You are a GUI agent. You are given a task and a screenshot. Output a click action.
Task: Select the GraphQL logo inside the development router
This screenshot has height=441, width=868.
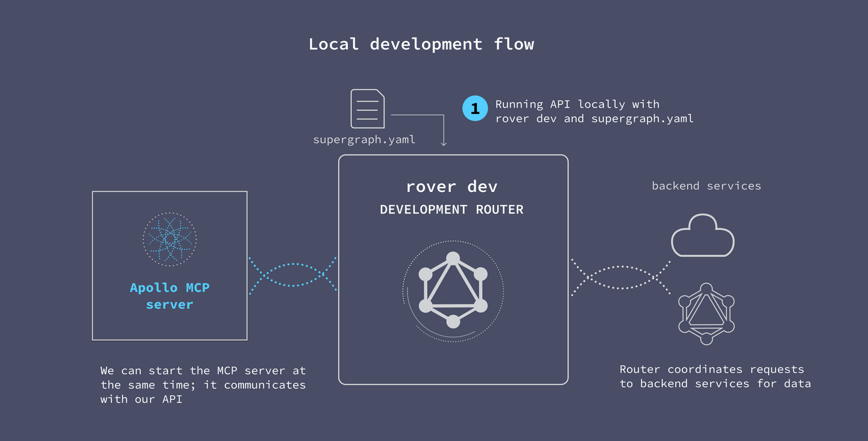(x=453, y=290)
